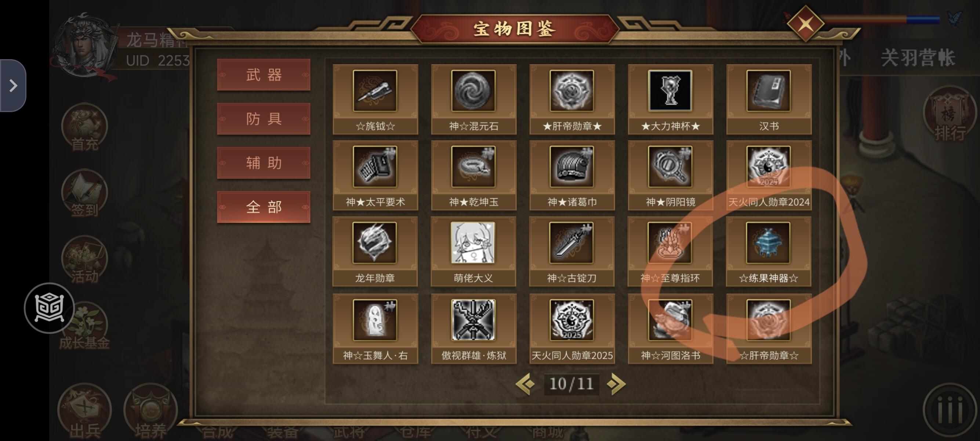Expand the side panel chevron arrow
The image size is (980, 441).
(13, 85)
